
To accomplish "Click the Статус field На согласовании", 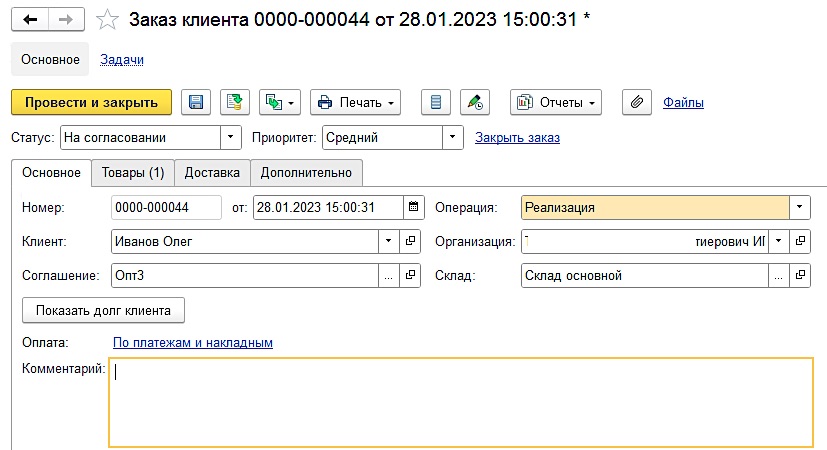I will point(140,137).
